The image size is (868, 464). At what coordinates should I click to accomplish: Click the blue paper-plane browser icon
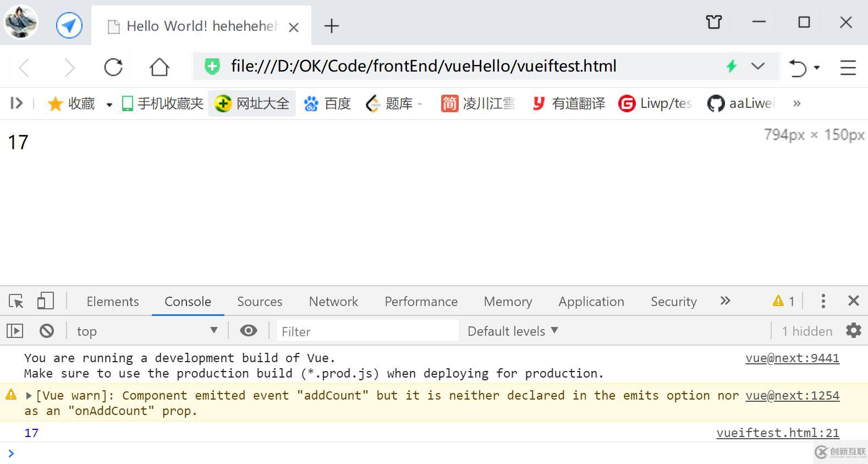pos(69,25)
